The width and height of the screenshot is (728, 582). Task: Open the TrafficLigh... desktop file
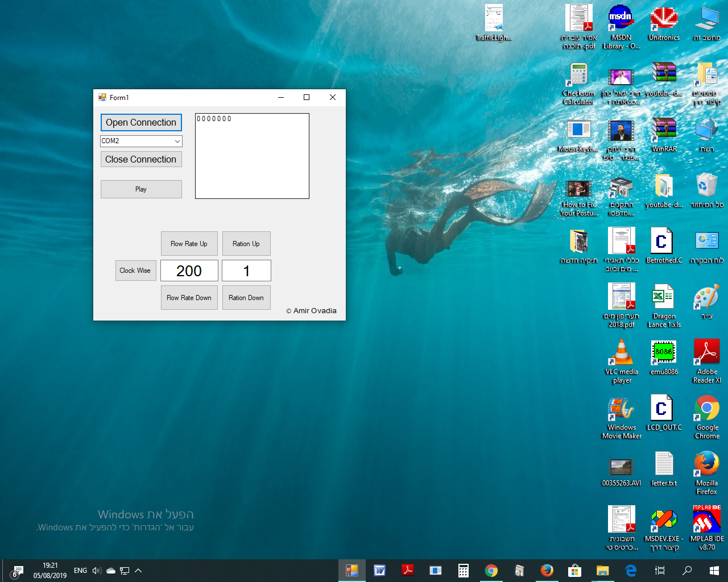[x=494, y=23]
